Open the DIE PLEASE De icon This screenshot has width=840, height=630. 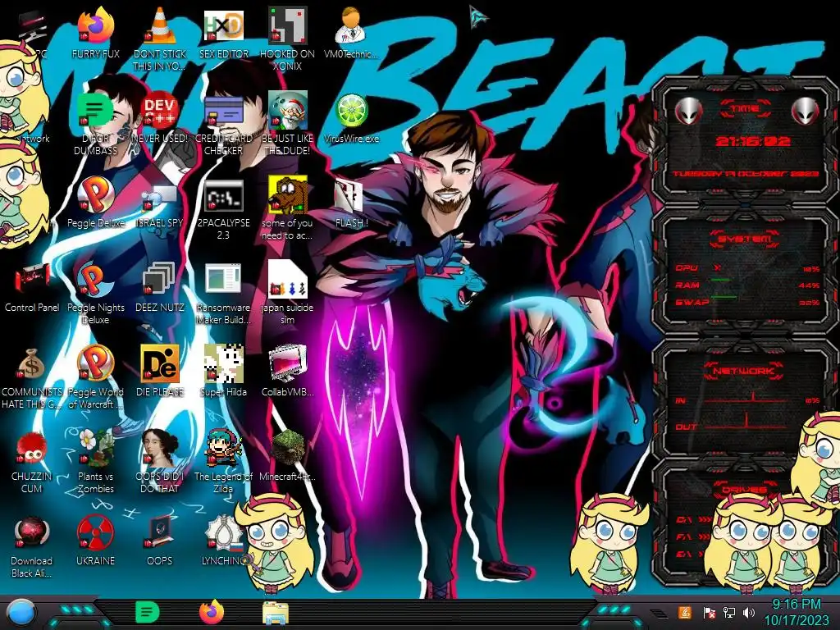pyautogui.click(x=160, y=363)
